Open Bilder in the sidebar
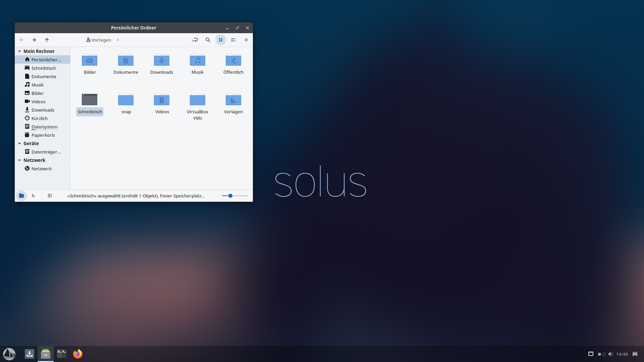 tap(43, 93)
